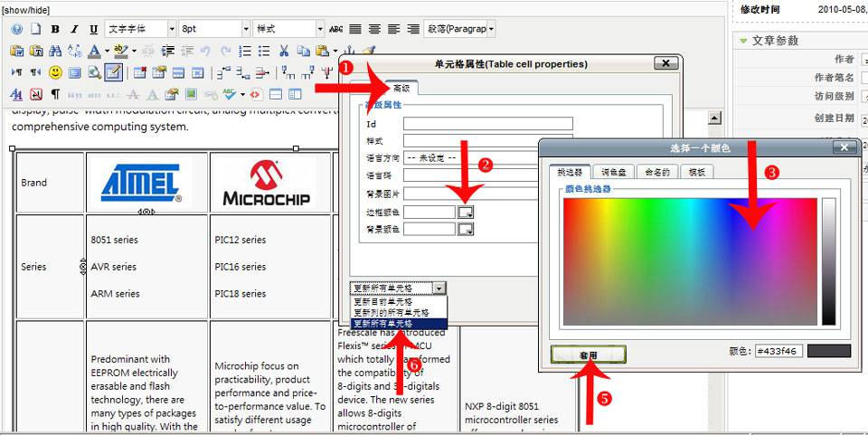Click the insert row before icon
The height and width of the screenshot is (435, 868).
pyautogui.click(x=223, y=72)
